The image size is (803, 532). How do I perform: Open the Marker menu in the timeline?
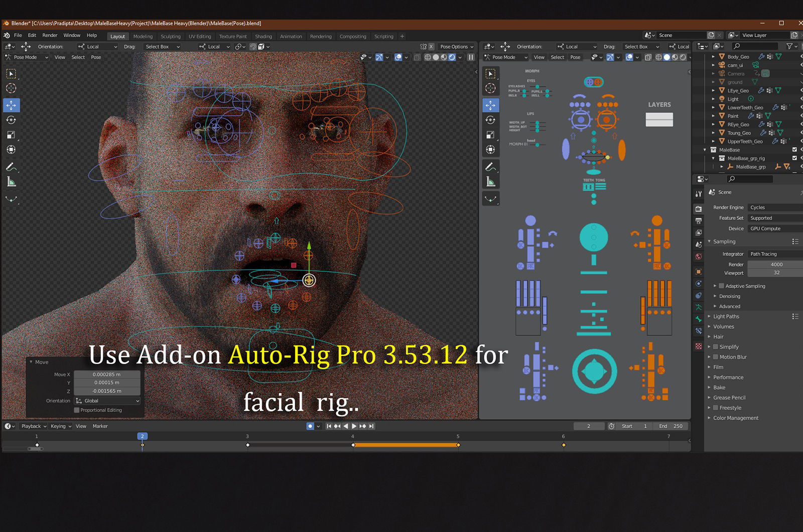point(100,426)
